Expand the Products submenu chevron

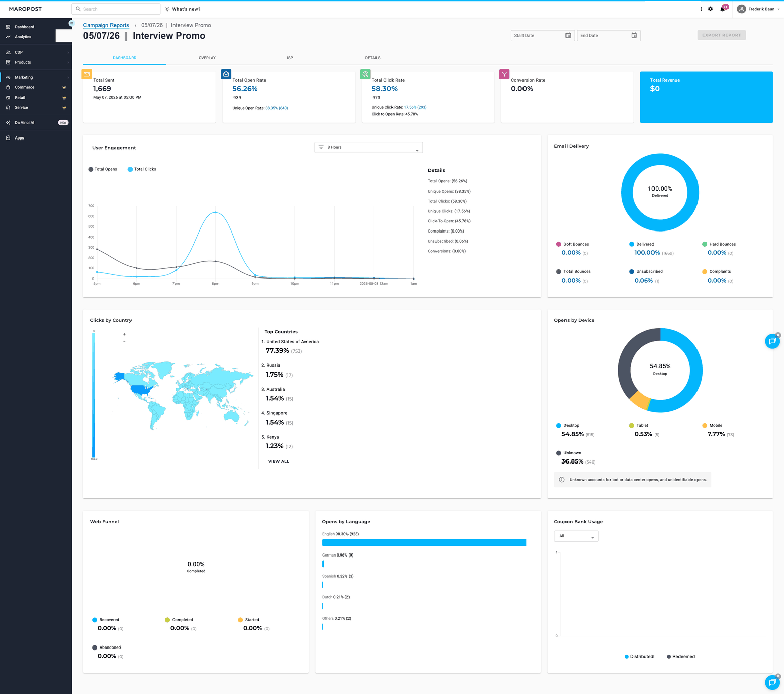coord(68,62)
